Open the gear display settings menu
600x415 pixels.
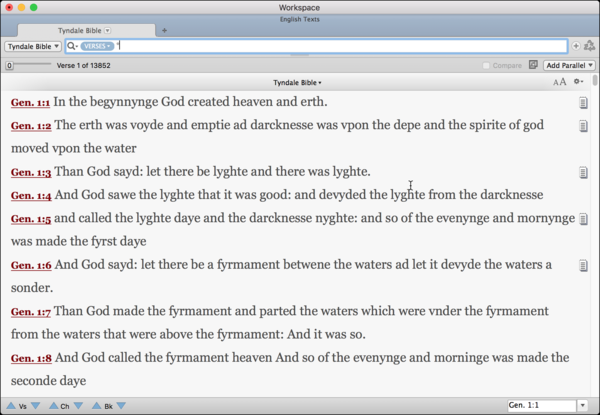578,82
